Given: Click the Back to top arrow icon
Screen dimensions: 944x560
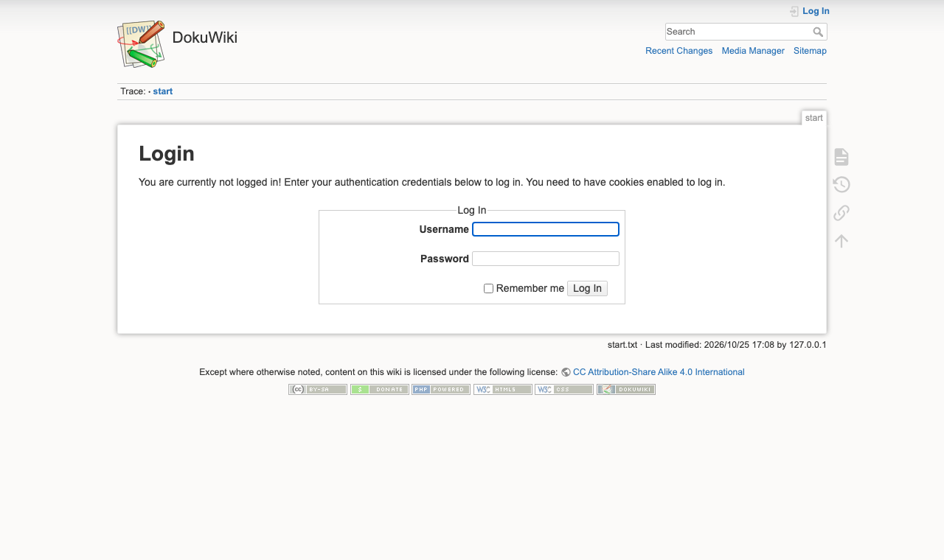Looking at the screenshot, I should (841, 241).
